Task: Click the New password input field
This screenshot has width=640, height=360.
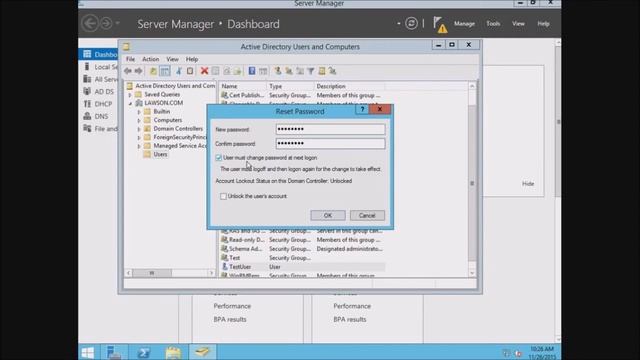Action: pos(330,129)
